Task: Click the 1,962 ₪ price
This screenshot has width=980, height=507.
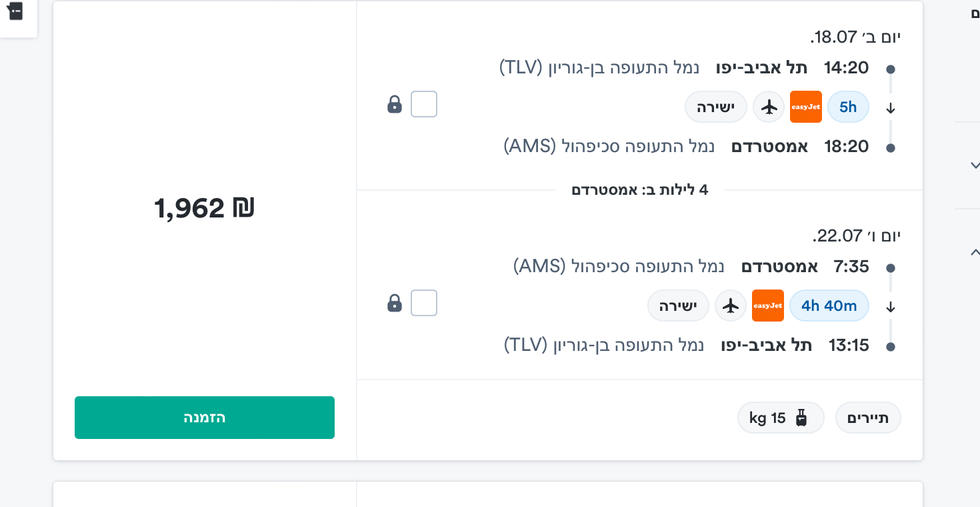Action: (205, 208)
